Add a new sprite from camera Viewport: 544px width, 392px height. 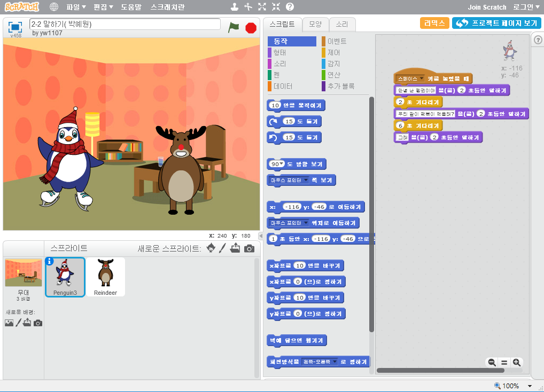[249, 248]
